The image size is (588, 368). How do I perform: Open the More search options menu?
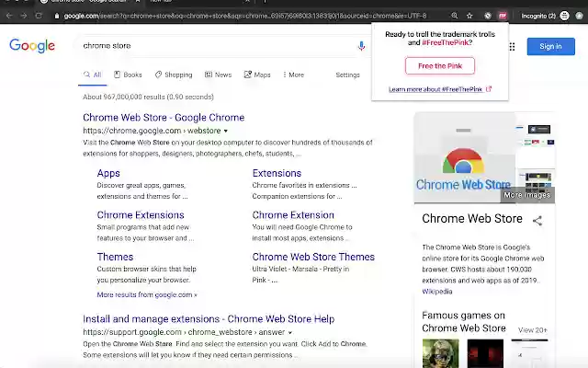[294, 75]
